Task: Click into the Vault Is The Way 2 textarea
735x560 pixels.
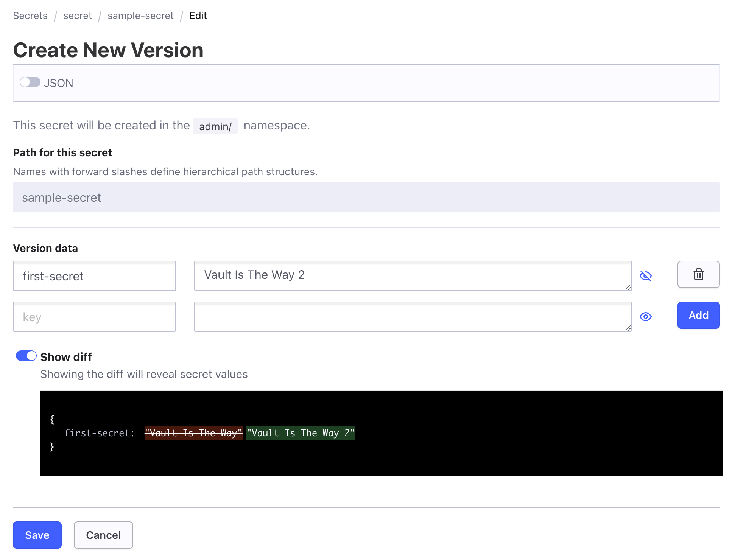Action: [413, 276]
